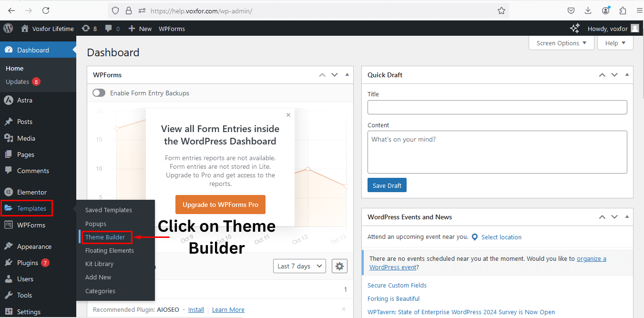
Task: Enable Form Entry Backups
Action: tap(99, 92)
